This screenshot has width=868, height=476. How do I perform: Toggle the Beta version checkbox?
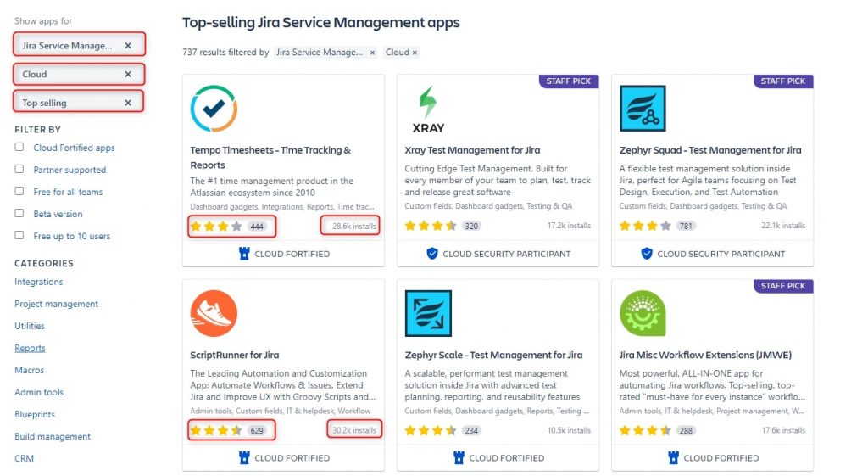point(19,213)
